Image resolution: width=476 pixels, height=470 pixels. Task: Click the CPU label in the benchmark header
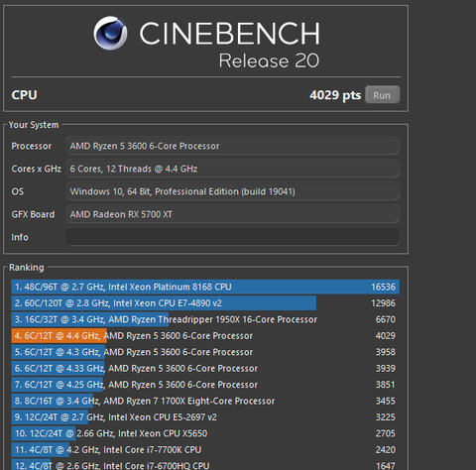pyautogui.click(x=24, y=95)
